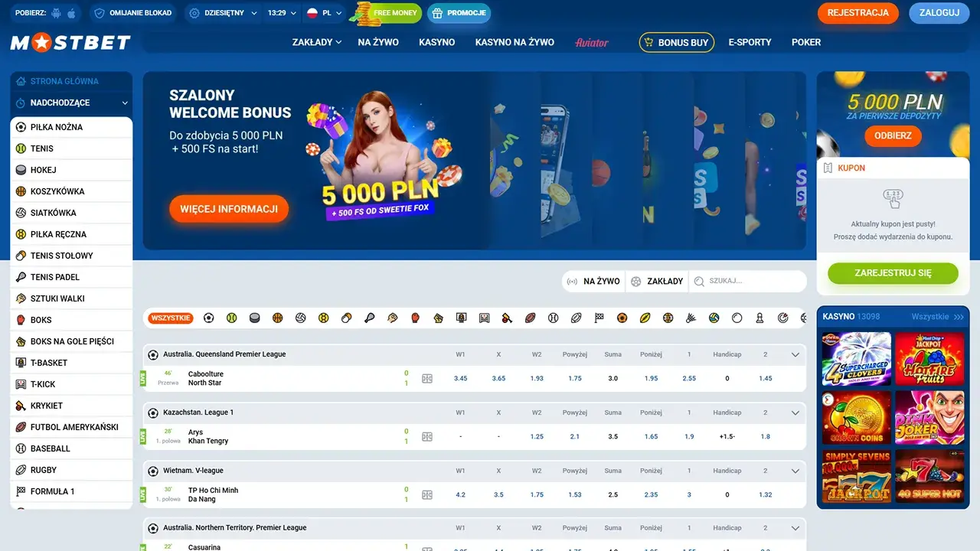Filter by the American football icon

tap(530, 318)
